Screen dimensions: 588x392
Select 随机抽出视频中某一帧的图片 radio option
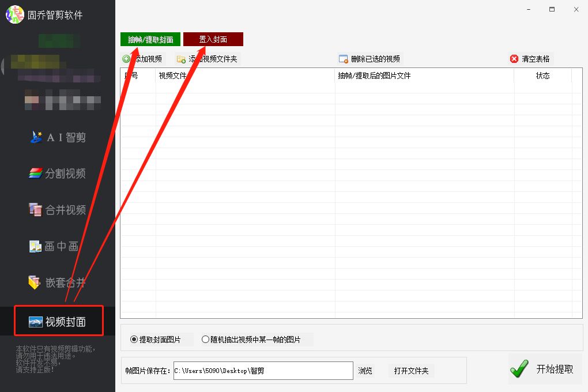click(251, 340)
